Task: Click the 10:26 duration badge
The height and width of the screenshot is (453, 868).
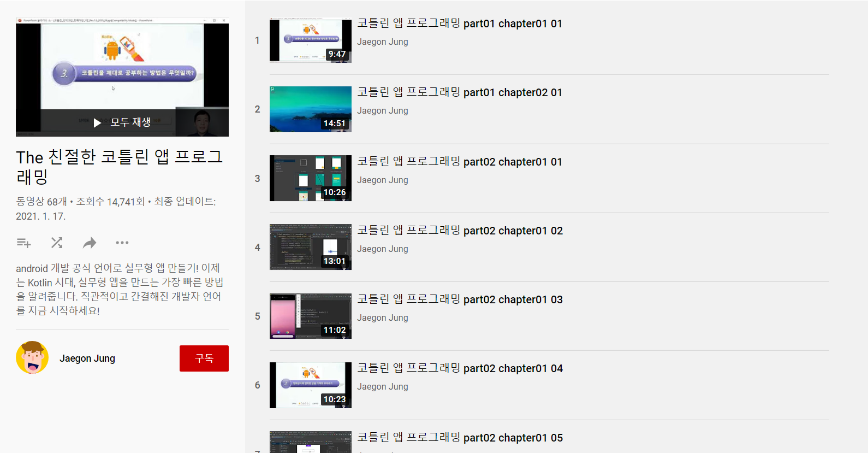Action: 335,192
